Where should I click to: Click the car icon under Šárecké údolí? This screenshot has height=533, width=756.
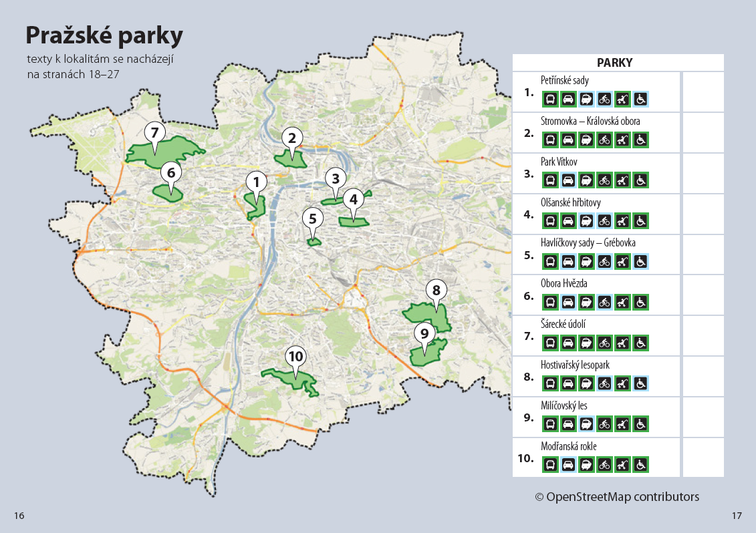click(568, 343)
